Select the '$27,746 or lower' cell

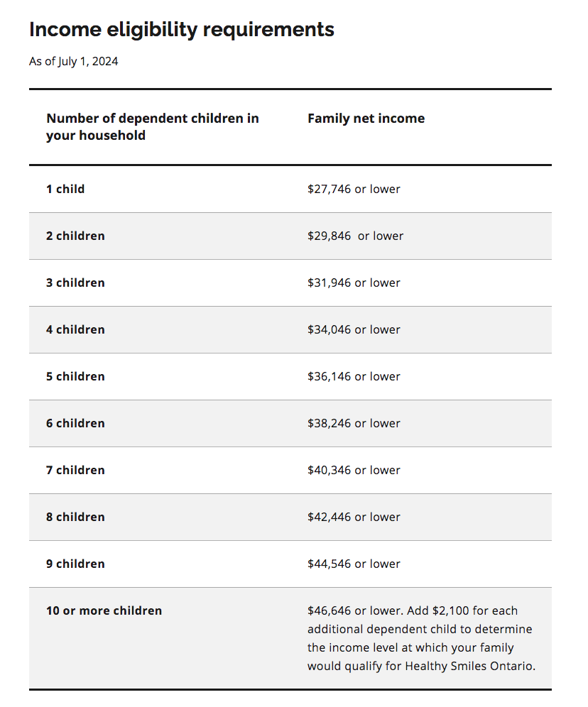[354, 189]
